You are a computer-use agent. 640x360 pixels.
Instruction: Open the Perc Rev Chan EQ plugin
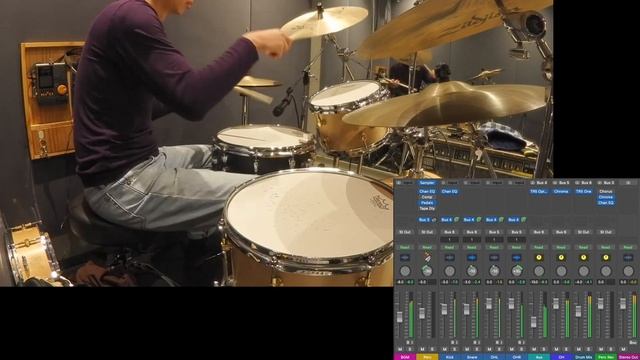pyautogui.click(x=606, y=203)
